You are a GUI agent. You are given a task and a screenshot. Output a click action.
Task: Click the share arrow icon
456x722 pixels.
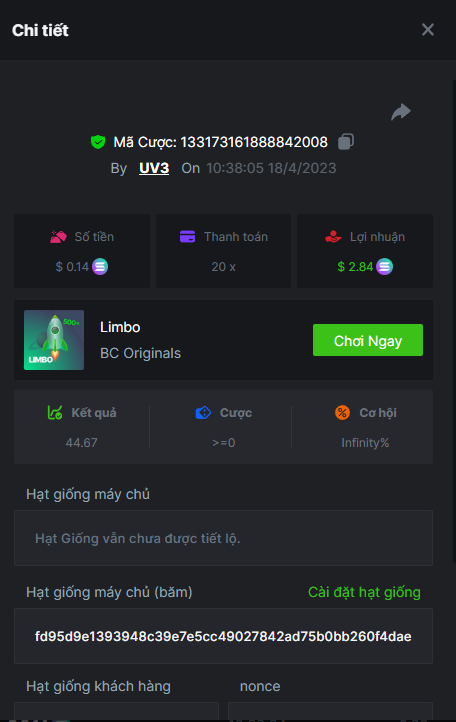coord(401,112)
